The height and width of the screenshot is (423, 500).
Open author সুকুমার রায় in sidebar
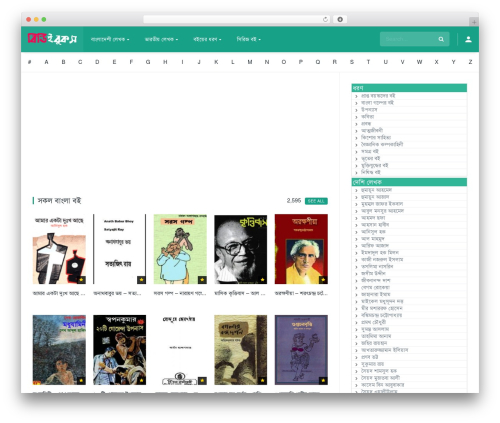pyautogui.click(x=372, y=364)
